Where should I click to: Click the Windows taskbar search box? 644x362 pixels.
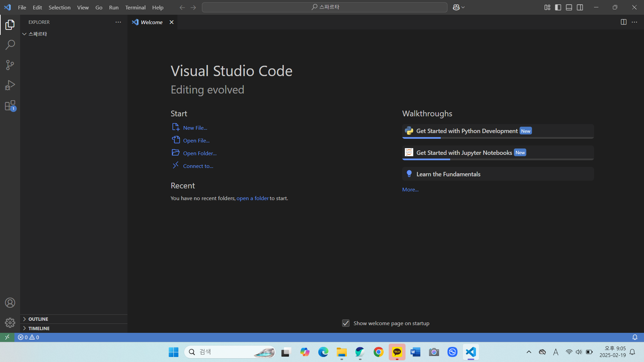[230, 352]
